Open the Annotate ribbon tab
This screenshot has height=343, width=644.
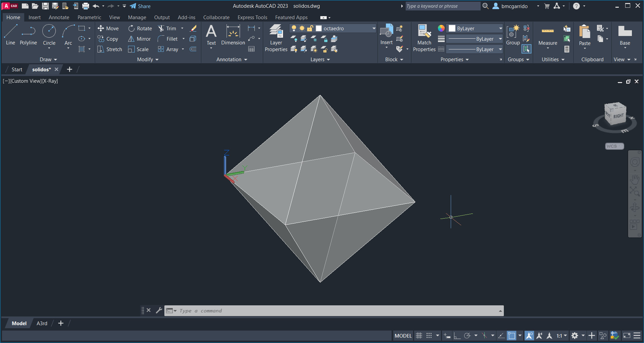pyautogui.click(x=59, y=17)
